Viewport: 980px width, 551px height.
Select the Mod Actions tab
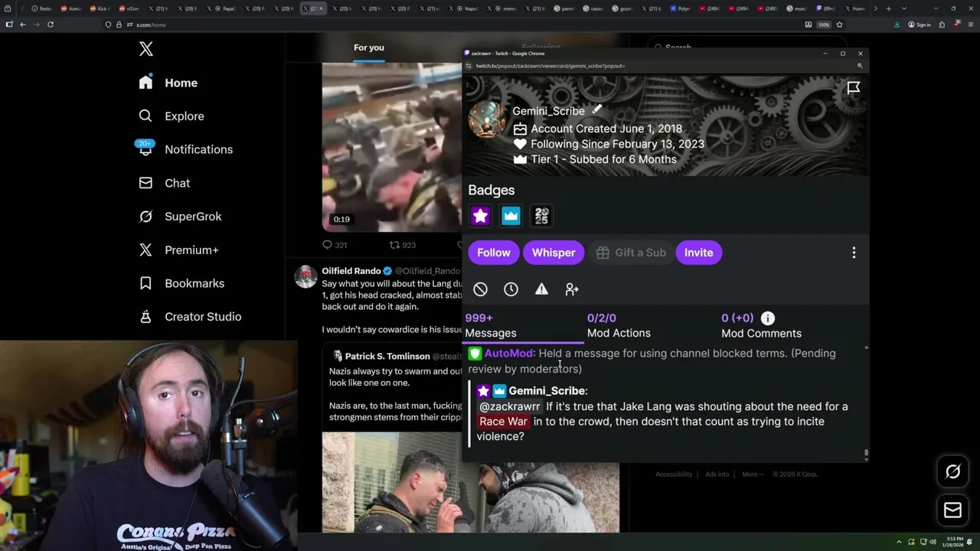(619, 325)
